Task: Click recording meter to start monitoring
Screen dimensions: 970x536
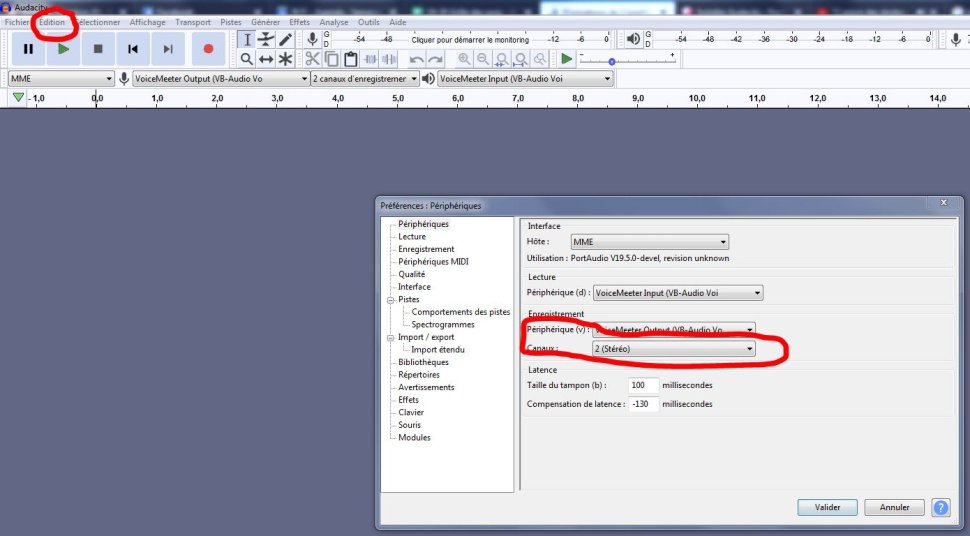Action: (470, 40)
